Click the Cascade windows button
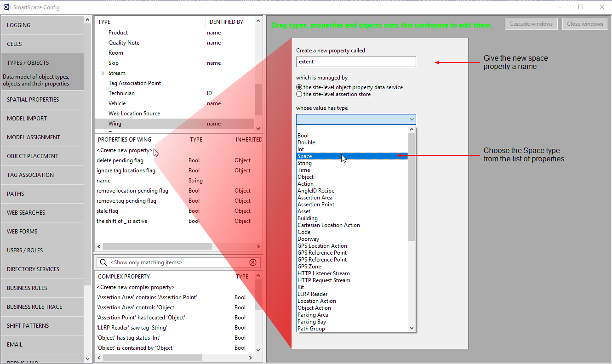 coord(531,23)
